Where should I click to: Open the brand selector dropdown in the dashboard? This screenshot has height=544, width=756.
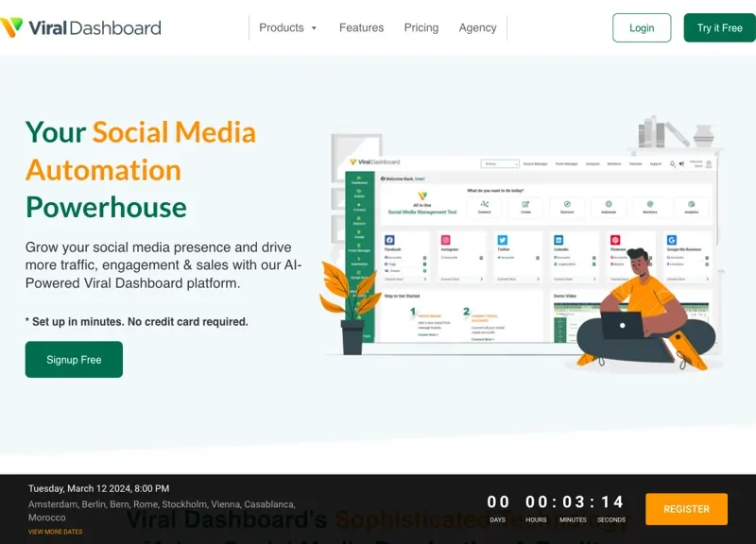tap(498, 161)
